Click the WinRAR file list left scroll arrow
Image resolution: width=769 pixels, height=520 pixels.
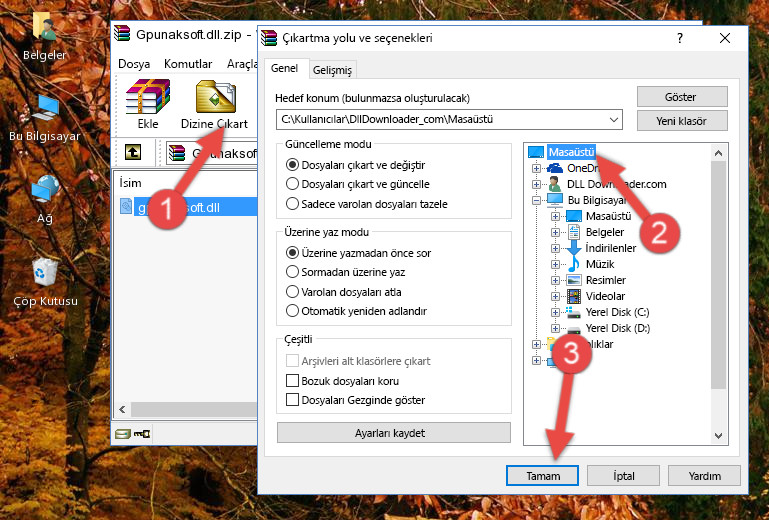pos(123,409)
